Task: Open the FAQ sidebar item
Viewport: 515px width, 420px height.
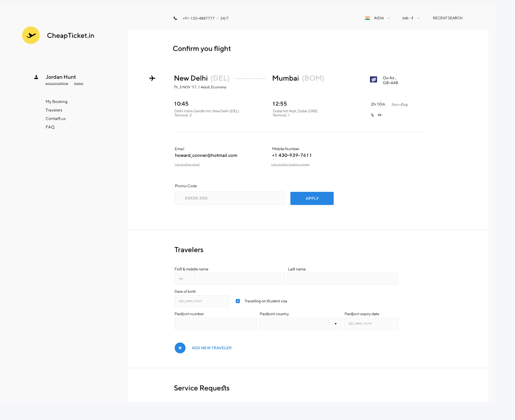Action: [50, 127]
